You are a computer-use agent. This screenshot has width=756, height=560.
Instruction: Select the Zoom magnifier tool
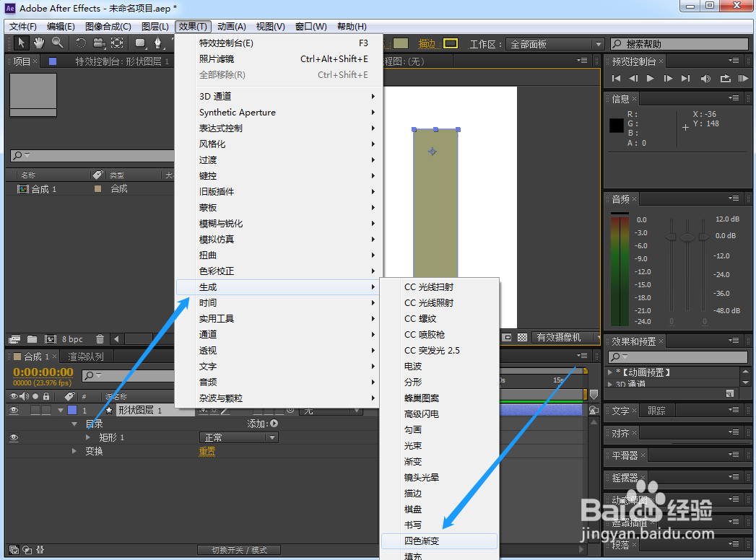tap(57, 43)
